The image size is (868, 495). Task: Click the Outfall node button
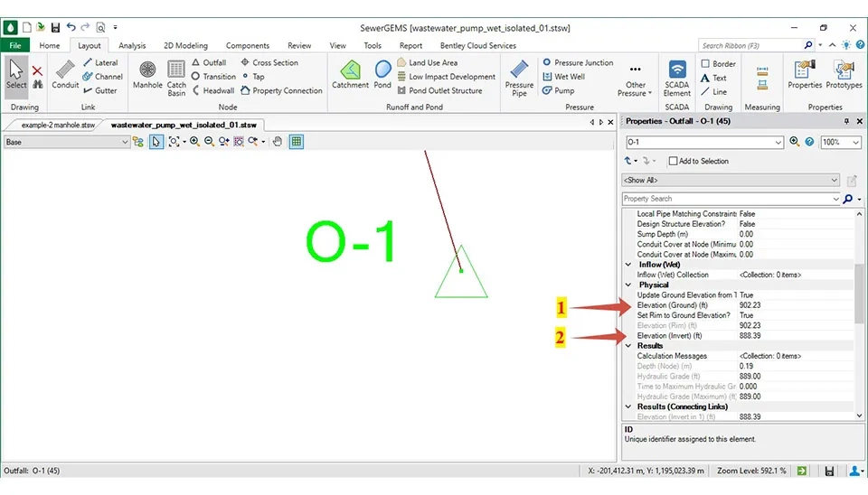(x=208, y=63)
